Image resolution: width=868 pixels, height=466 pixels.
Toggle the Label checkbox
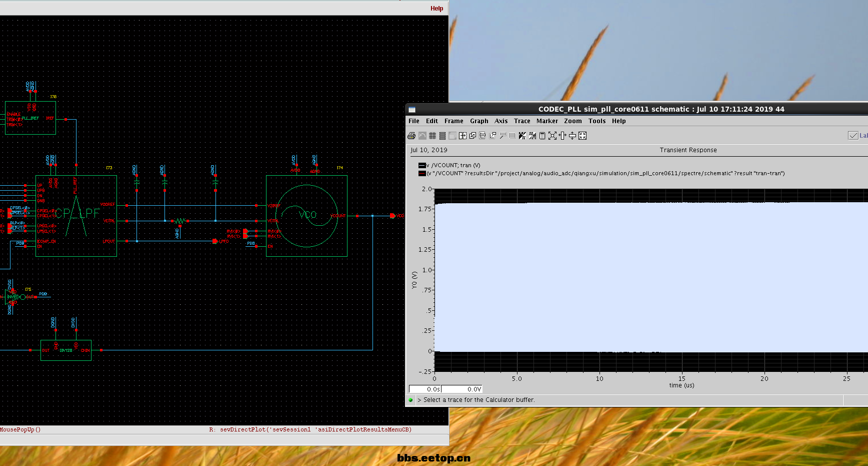pyautogui.click(x=853, y=136)
